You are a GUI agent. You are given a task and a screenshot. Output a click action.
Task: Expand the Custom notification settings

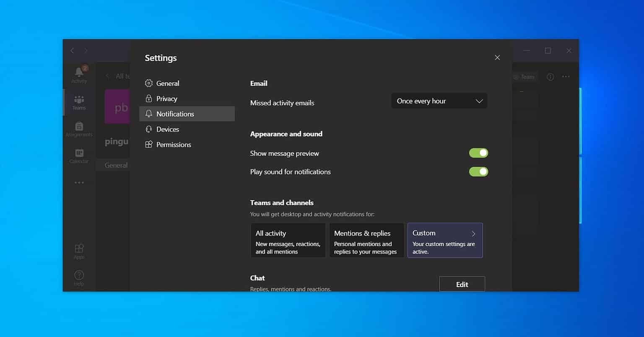pyautogui.click(x=445, y=240)
